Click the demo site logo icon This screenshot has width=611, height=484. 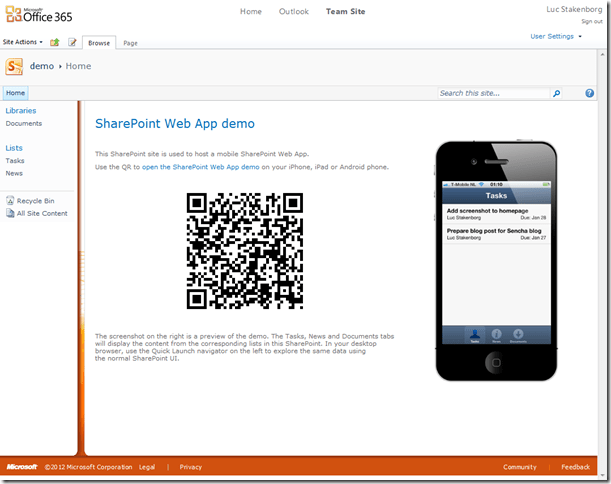tap(14, 66)
